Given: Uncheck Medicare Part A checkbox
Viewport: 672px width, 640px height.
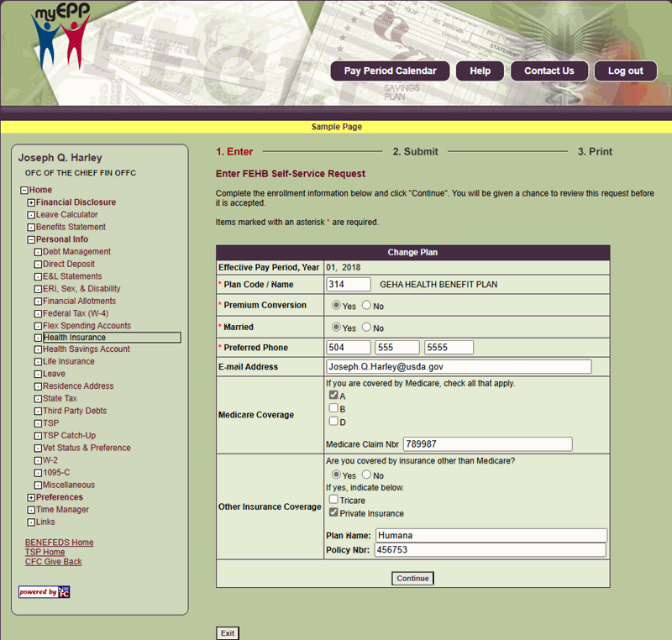Looking at the screenshot, I should pos(333,395).
